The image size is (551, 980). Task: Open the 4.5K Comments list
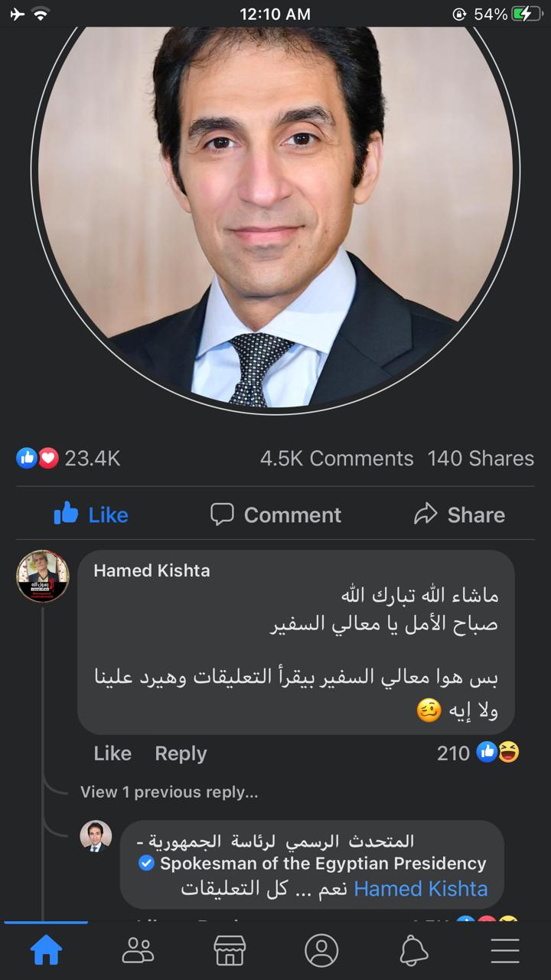(x=337, y=459)
